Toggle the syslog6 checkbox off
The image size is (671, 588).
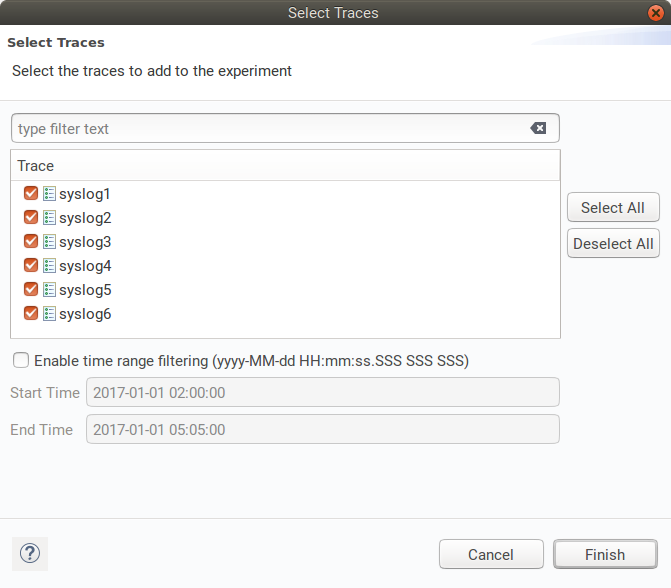click(31, 314)
